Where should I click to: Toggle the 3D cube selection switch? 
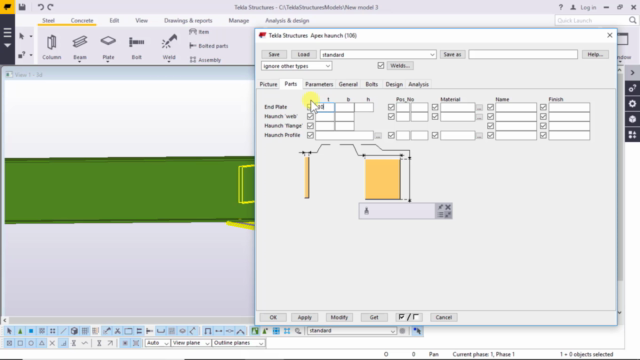pos(74,331)
